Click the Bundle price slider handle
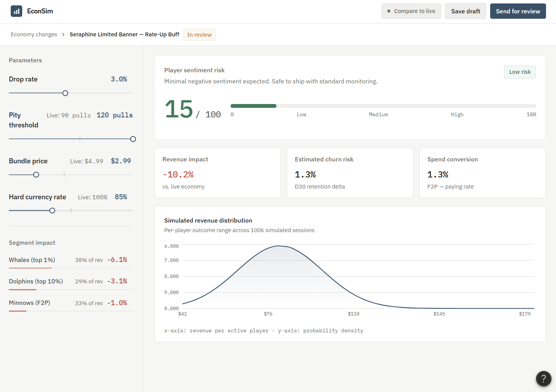556x392 pixels. (x=36, y=174)
